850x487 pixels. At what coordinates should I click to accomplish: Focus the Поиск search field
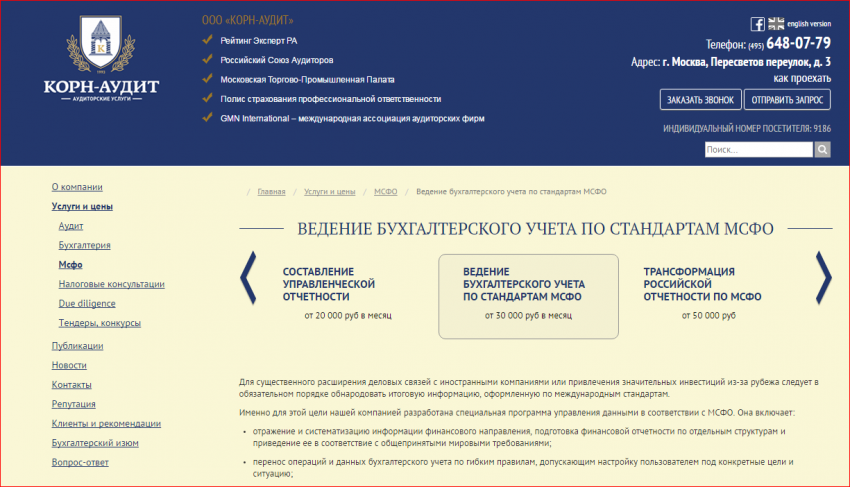(x=758, y=150)
